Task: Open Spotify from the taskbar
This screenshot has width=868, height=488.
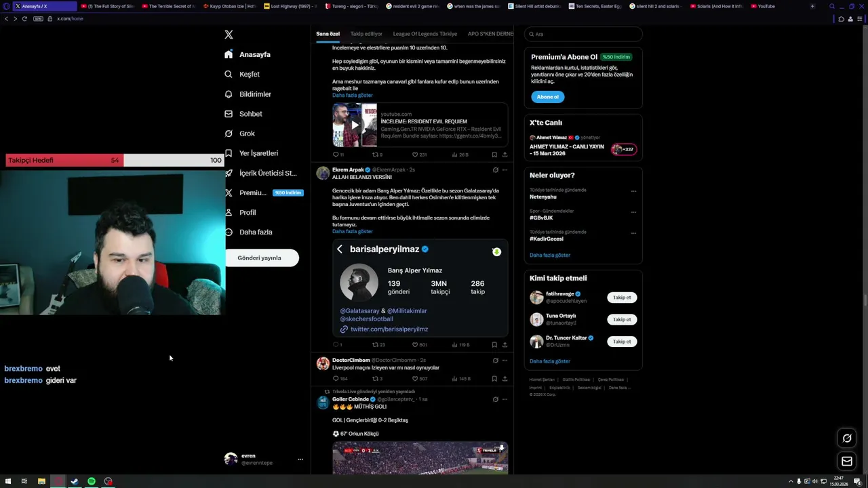Action: coord(92,481)
